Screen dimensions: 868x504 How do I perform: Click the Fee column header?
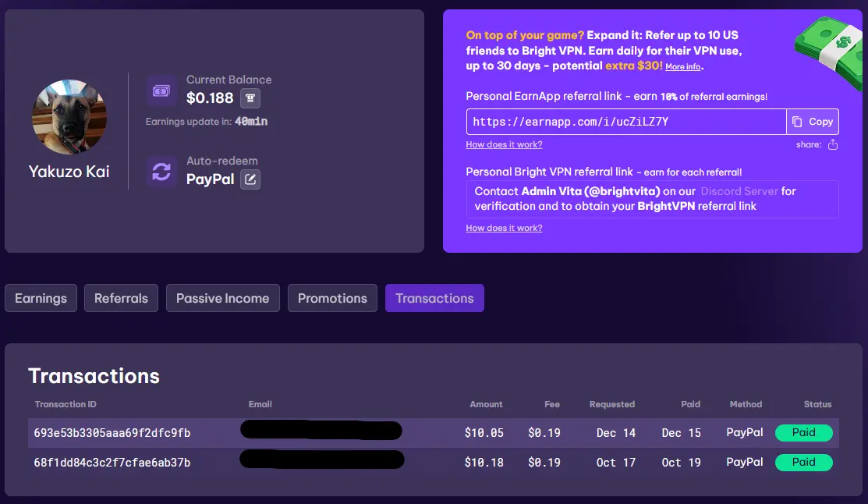point(552,404)
